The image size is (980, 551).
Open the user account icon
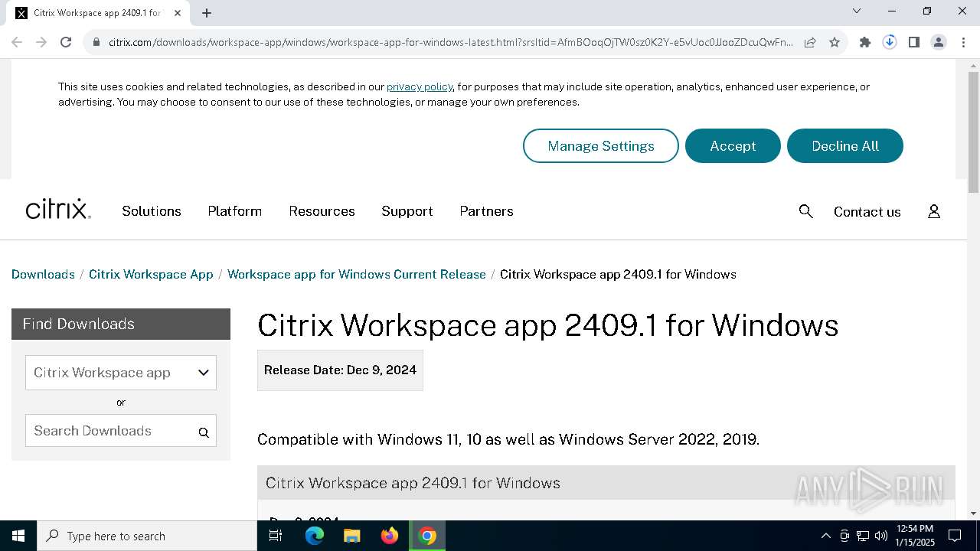click(x=934, y=211)
